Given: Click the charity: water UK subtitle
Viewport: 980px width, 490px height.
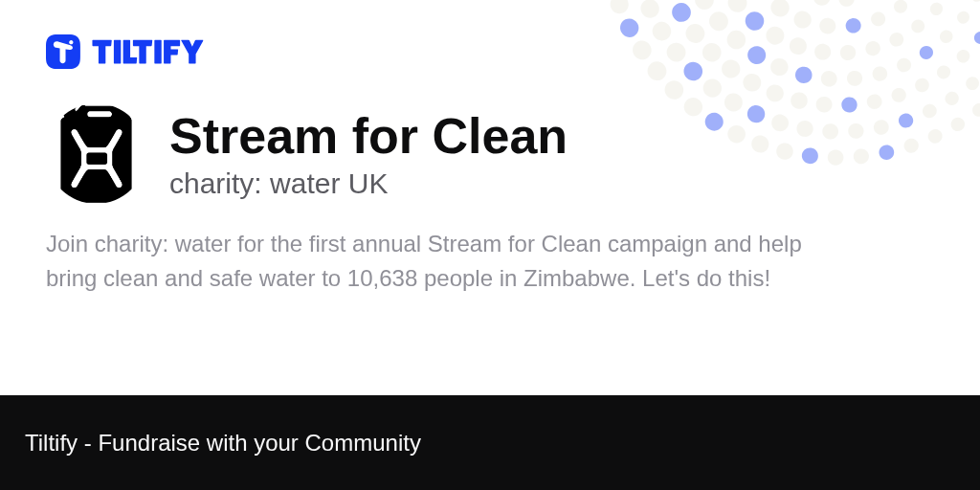Looking at the screenshot, I should click(x=278, y=184).
